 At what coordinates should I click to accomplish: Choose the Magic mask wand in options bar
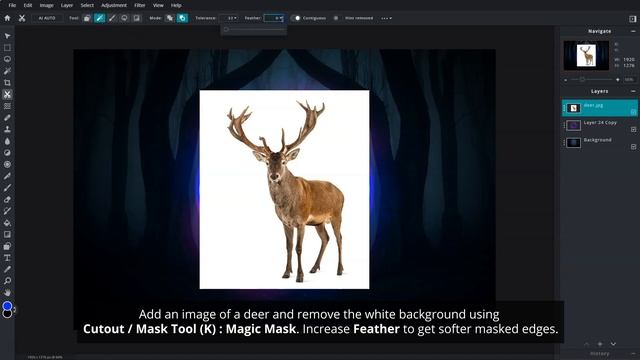(x=100, y=18)
